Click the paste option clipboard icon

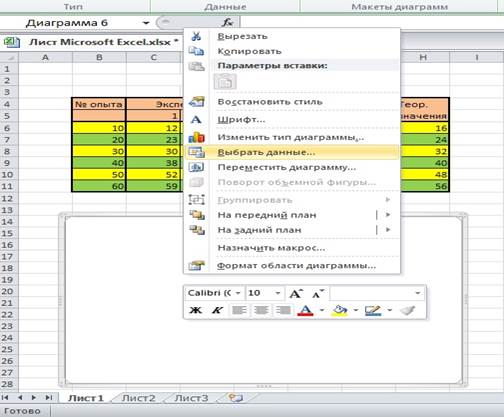point(225,82)
